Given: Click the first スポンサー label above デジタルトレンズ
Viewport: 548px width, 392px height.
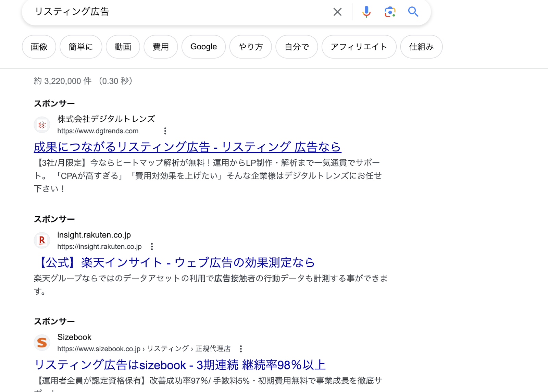Looking at the screenshot, I should [x=54, y=103].
